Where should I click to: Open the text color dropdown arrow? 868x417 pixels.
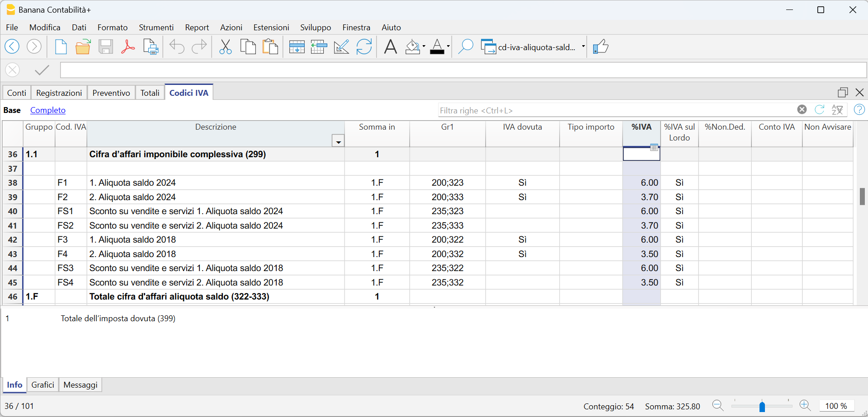point(448,47)
